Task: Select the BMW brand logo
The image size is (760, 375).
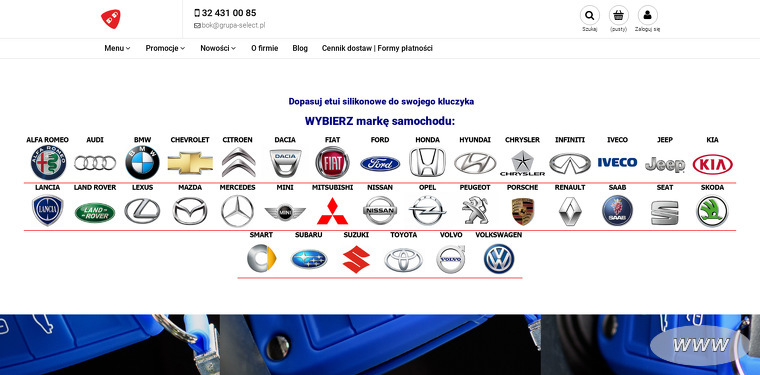Action: [x=142, y=162]
